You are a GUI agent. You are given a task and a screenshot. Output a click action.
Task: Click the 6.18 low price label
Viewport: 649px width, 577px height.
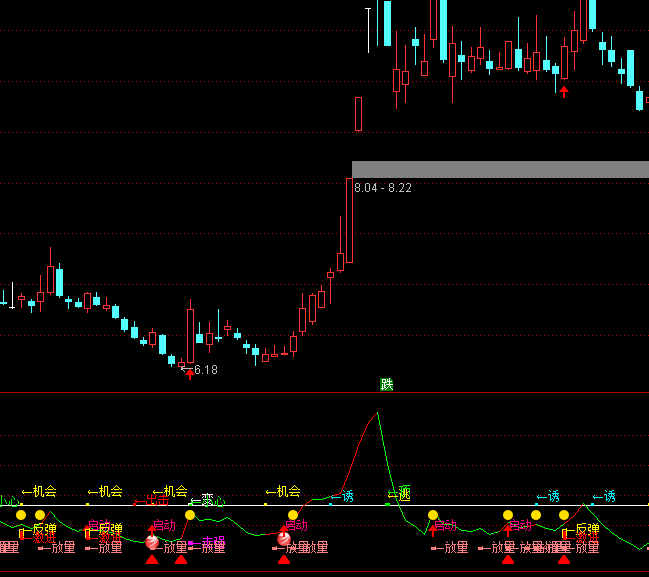click(x=205, y=369)
